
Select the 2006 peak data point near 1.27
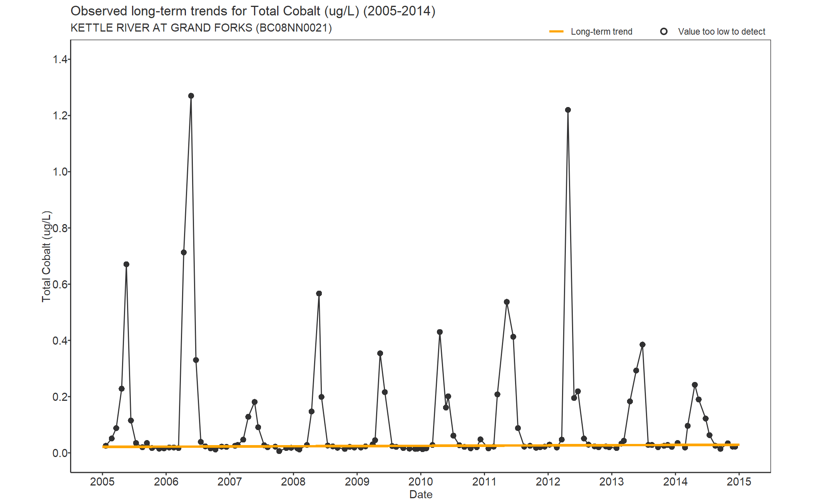191,96
